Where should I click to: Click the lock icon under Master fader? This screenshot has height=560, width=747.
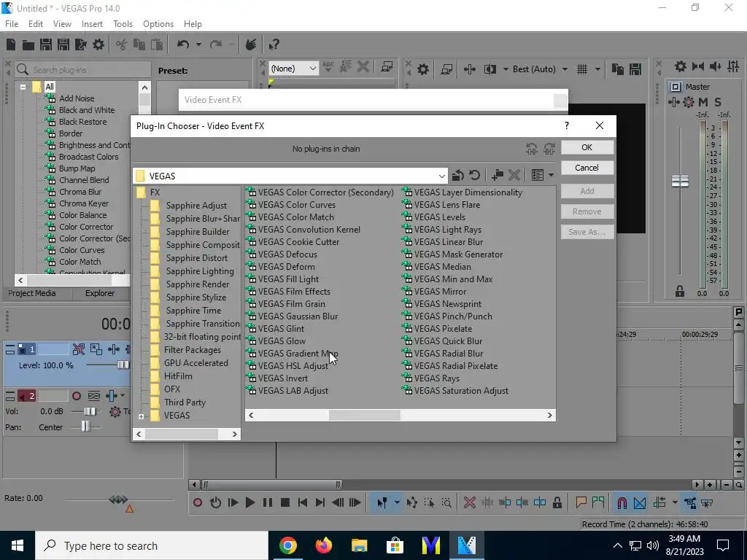click(x=680, y=291)
